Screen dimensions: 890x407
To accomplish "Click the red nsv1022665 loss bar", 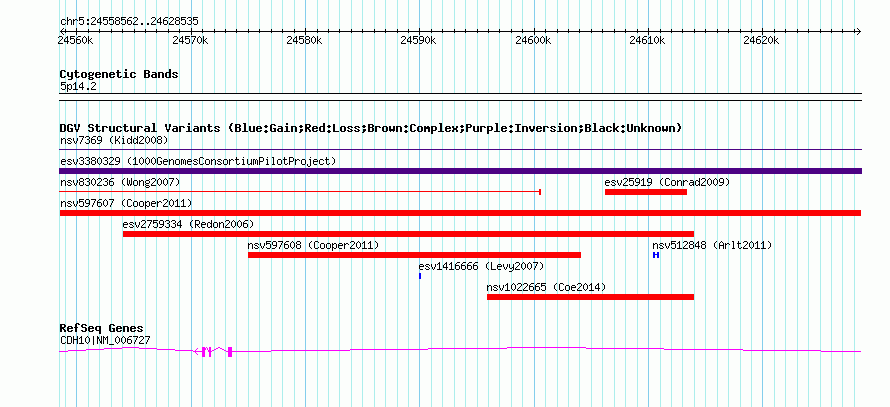I will (x=590, y=297).
